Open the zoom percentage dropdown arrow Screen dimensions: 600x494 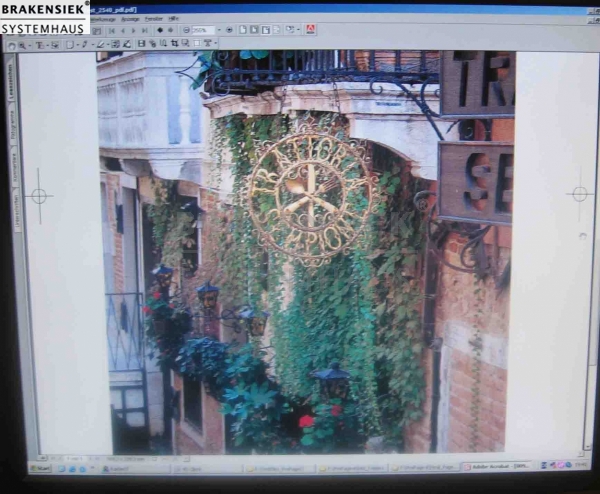click(x=219, y=30)
